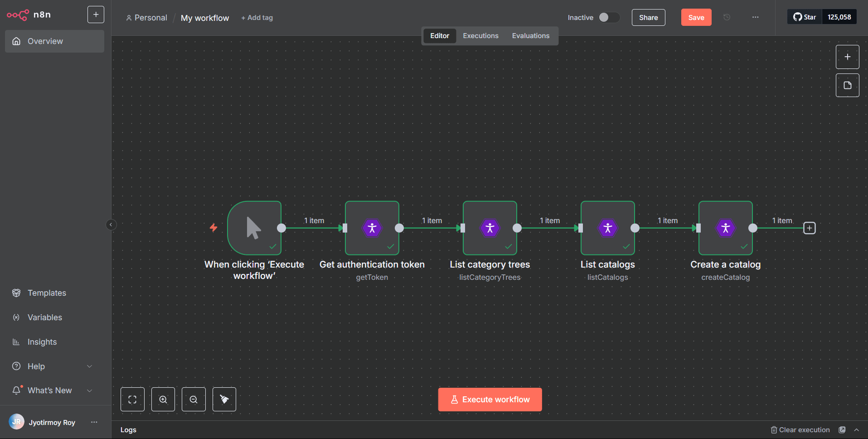Zoom out on the workflow canvas

193,399
